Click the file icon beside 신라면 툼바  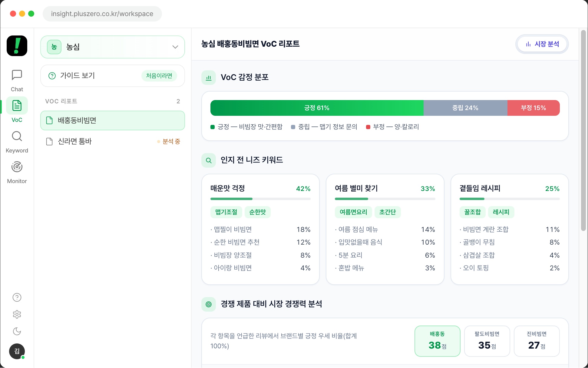pyautogui.click(x=49, y=142)
